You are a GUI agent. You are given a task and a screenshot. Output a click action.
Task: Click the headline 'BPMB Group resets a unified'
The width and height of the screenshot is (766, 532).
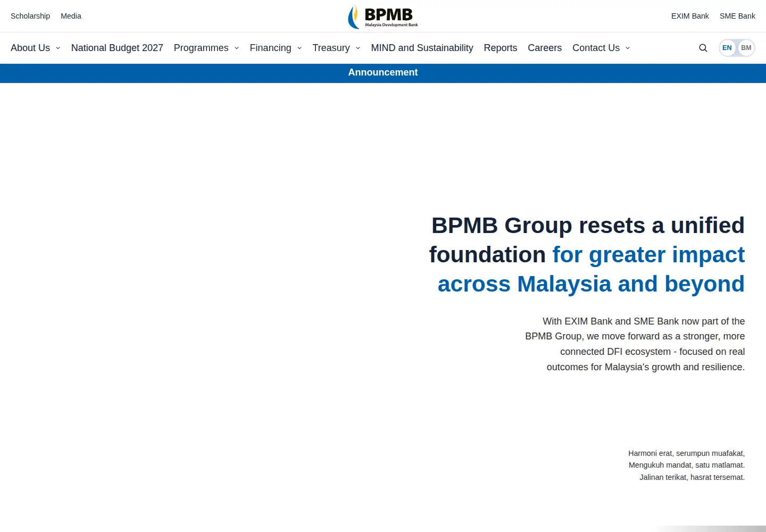588,226
